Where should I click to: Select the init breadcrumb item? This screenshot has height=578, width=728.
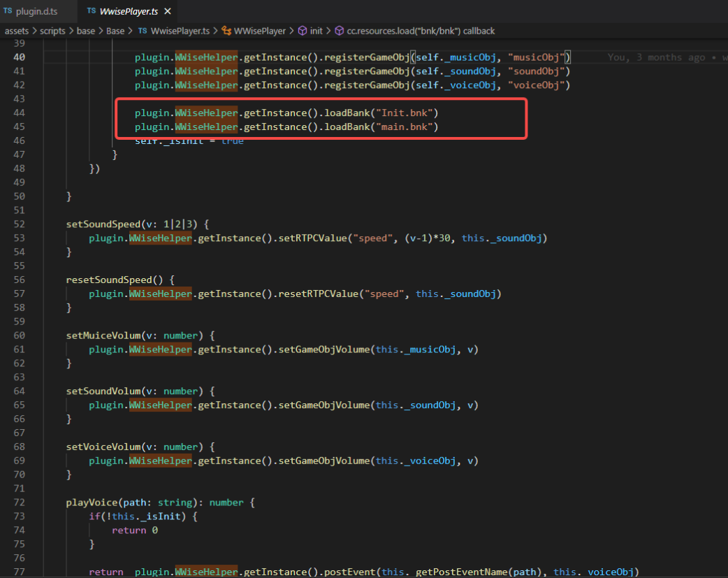(x=316, y=31)
